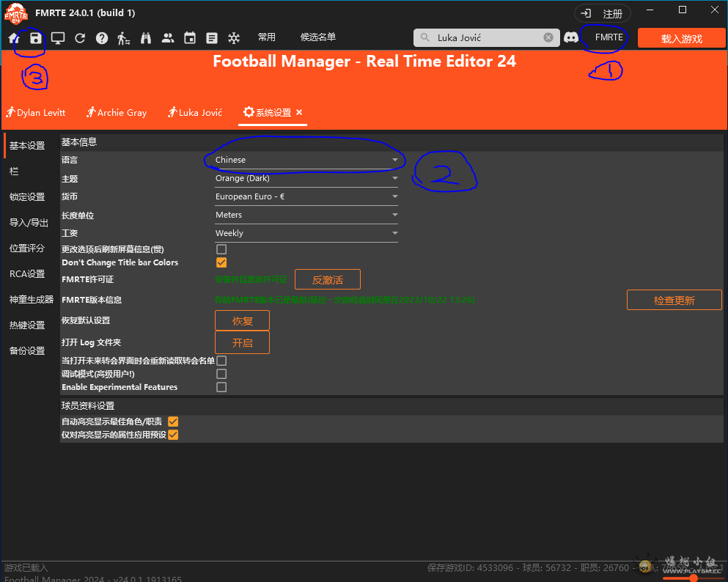Image resolution: width=728 pixels, height=582 pixels.
Task: Click the Refresh circular arrow icon
Action: (x=80, y=38)
